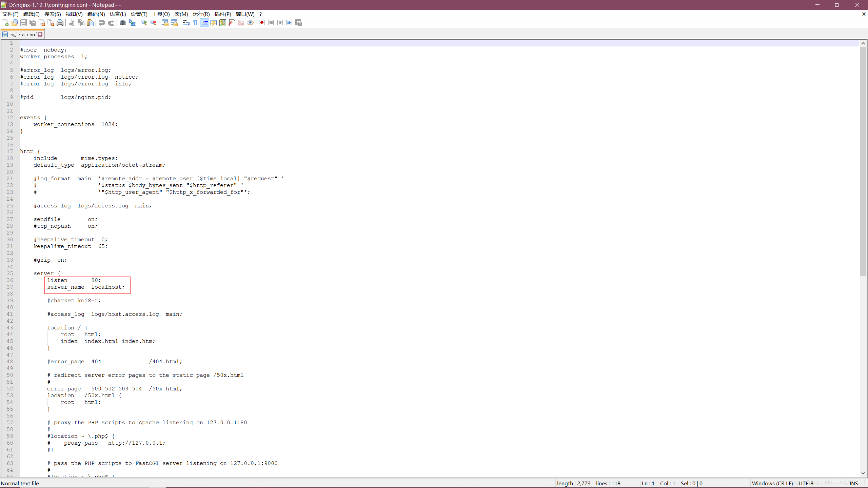The width and height of the screenshot is (868, 488).
Task: Click the X at menu bar right end
Action: 864,14
